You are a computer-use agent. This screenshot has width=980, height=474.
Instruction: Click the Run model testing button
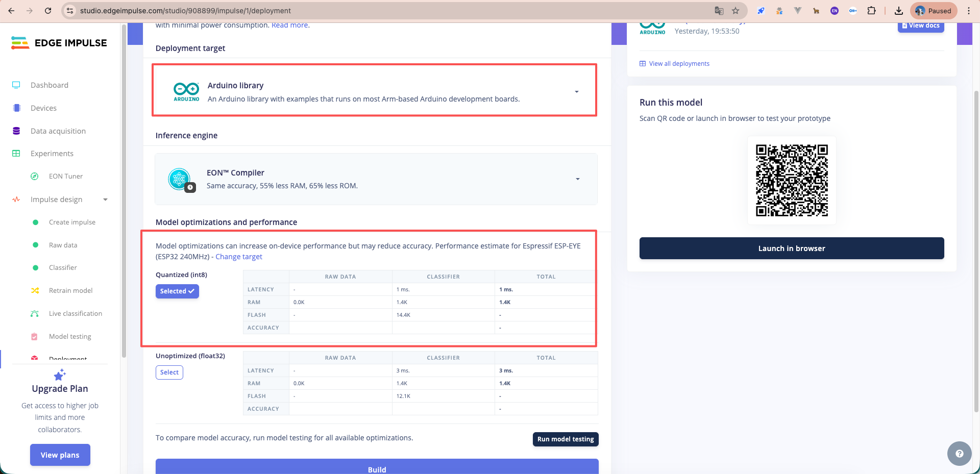pos(565,439)
